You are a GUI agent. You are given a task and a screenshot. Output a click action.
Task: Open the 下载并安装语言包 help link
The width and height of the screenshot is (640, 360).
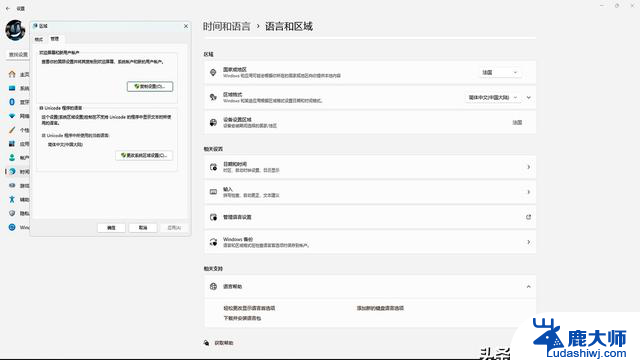click(x=242, y=318)
